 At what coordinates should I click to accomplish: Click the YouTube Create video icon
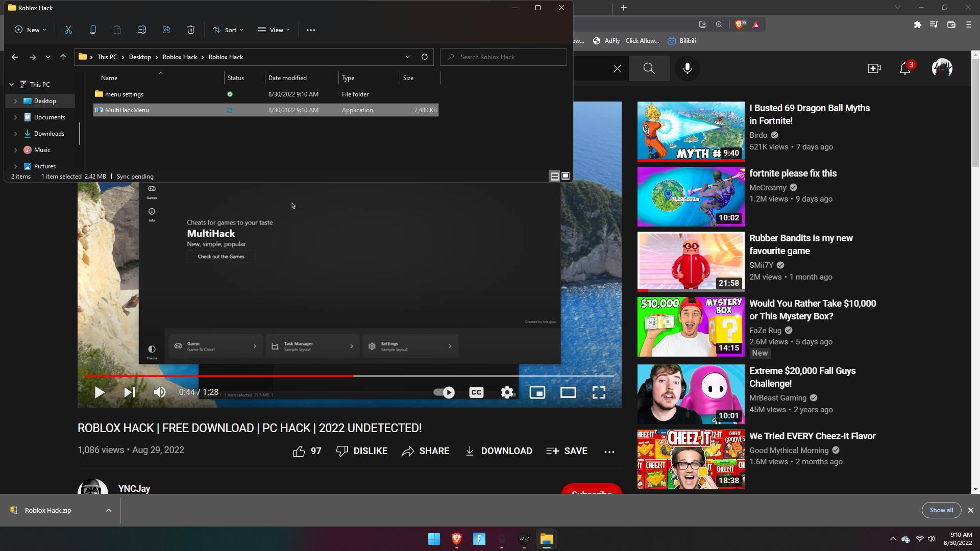click(x=874, y=68)
